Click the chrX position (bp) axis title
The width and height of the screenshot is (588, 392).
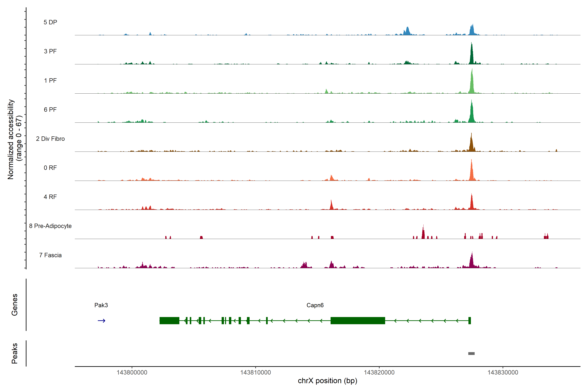327,381
